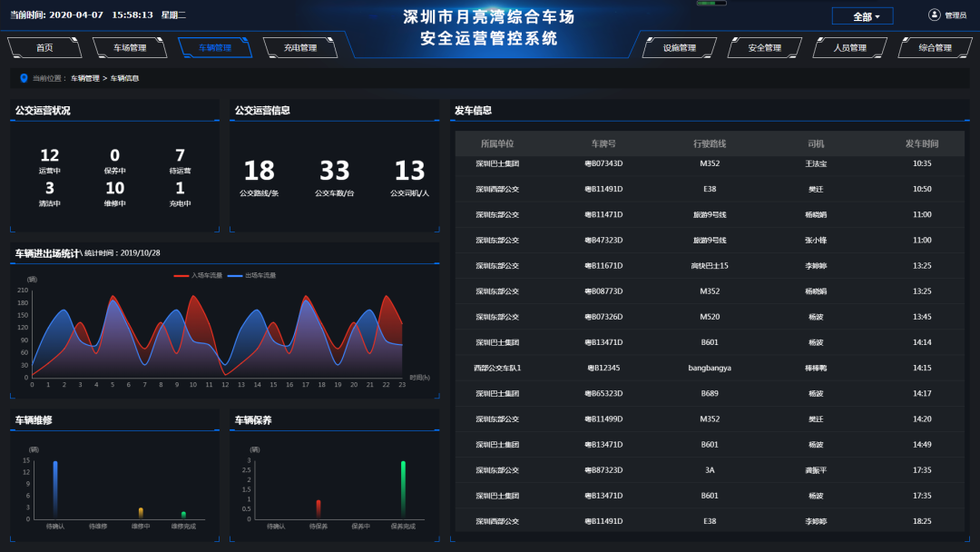This screenshot has height=552, width=980.
Task: Click the administrator user avatar icon
Action: pyautogui.click(x=935, y=15)
